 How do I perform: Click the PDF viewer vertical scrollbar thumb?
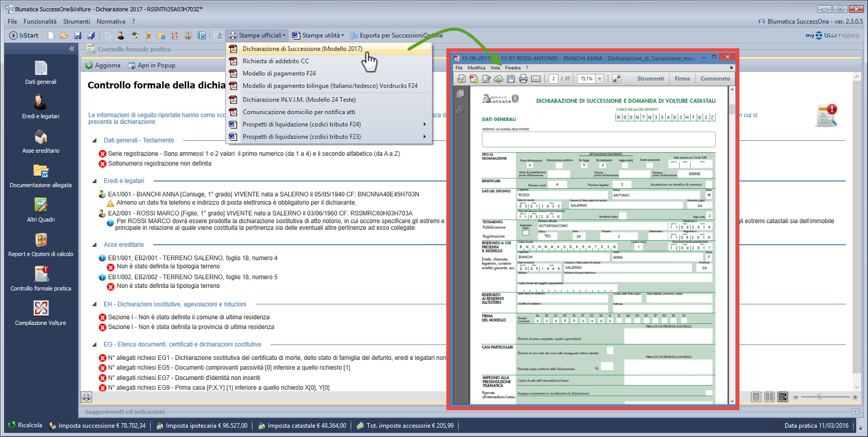732,108
